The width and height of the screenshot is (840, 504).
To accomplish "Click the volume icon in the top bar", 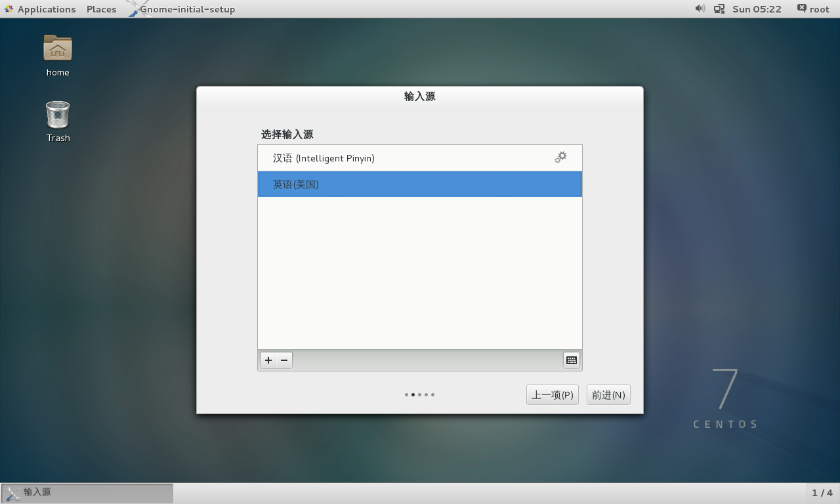I will tap(699, 9).
